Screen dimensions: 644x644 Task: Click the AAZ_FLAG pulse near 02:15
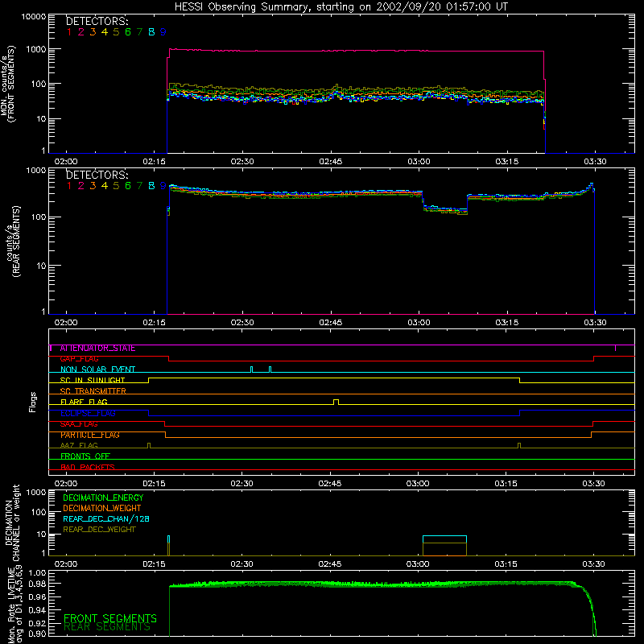(x=149, y=446)
